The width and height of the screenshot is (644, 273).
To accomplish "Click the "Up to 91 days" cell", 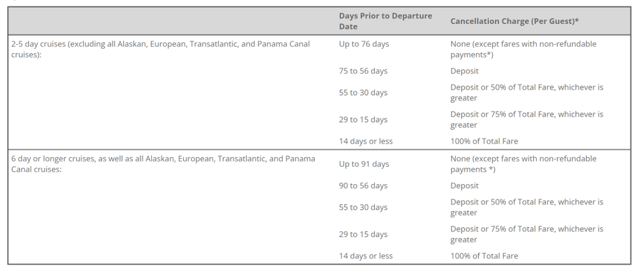I will [364, 164].
